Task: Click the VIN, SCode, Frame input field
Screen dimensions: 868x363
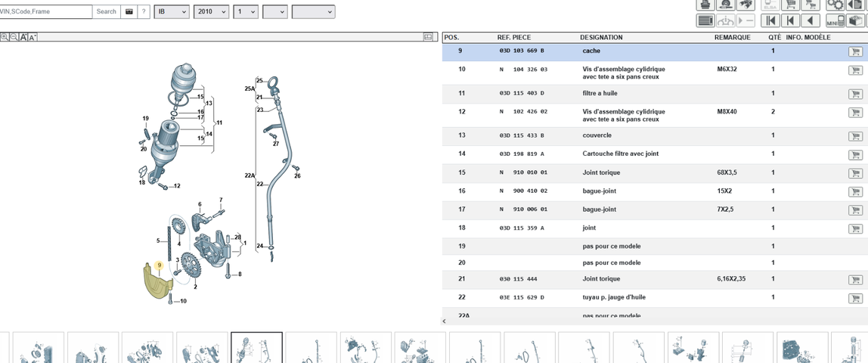Action: pyautogui.click(x=45, y=11)
